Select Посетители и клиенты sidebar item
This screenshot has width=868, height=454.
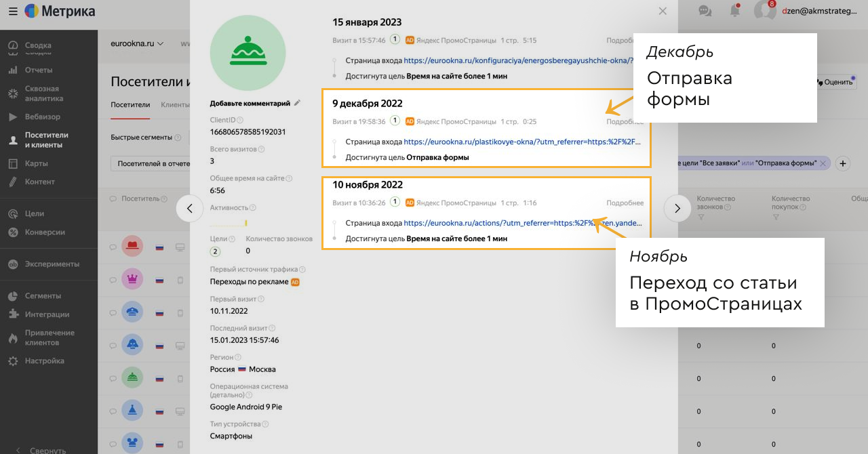pos(46,140)
